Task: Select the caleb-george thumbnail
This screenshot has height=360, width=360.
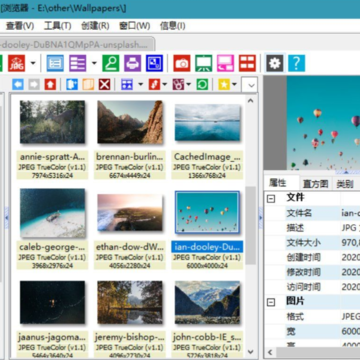Action: tap(52, 213)
